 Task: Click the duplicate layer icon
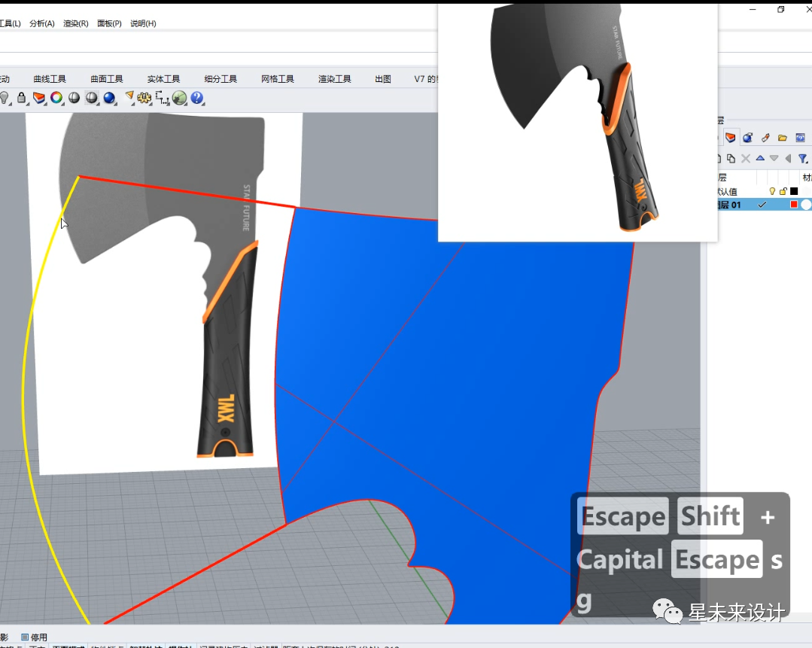(x=731, y=159)
